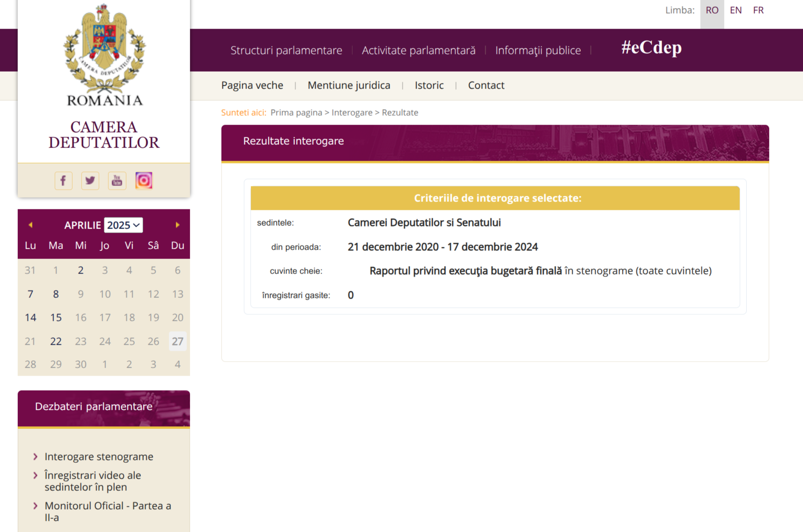The image size is (803, 532).
Task: Open the year 2025 dropdown
Action: click(123, 225)
